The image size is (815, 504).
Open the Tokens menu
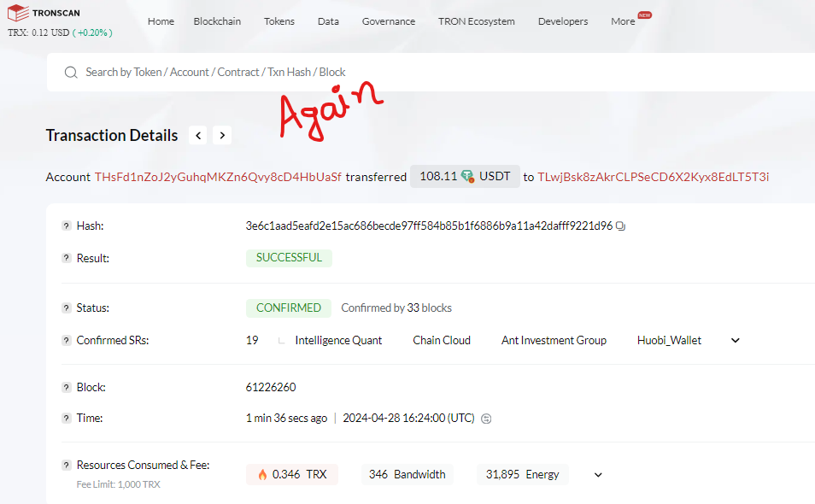coord(279,21)
